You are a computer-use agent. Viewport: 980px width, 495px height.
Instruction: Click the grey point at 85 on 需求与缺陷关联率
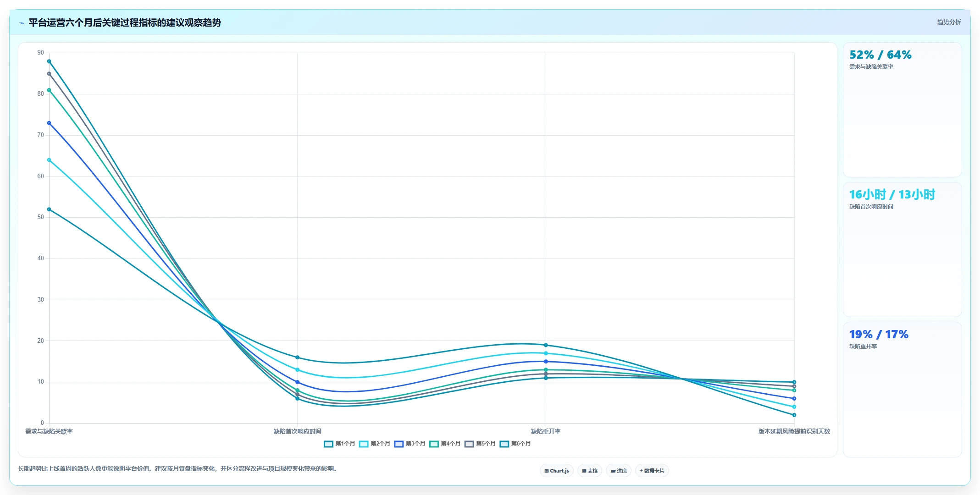pyautogui.click(x=49, y=74)
